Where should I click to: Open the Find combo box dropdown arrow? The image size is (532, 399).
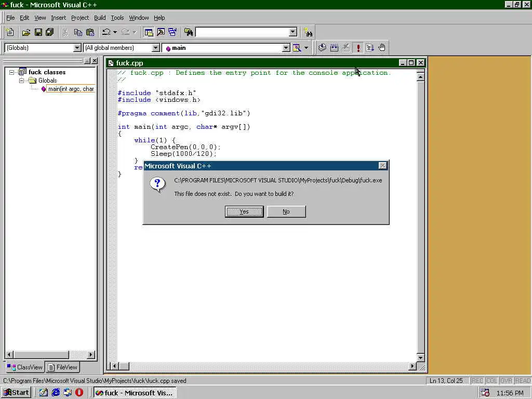click(293, 32)
